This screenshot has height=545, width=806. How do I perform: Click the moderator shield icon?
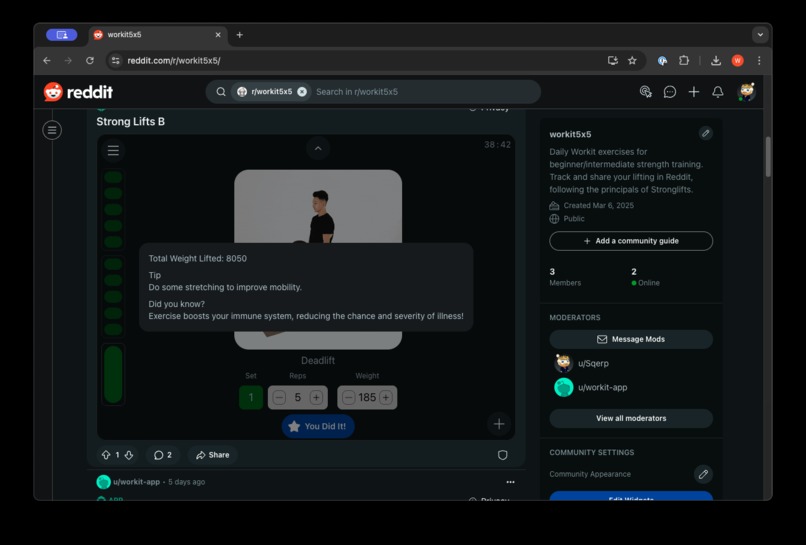click(502, 455)
